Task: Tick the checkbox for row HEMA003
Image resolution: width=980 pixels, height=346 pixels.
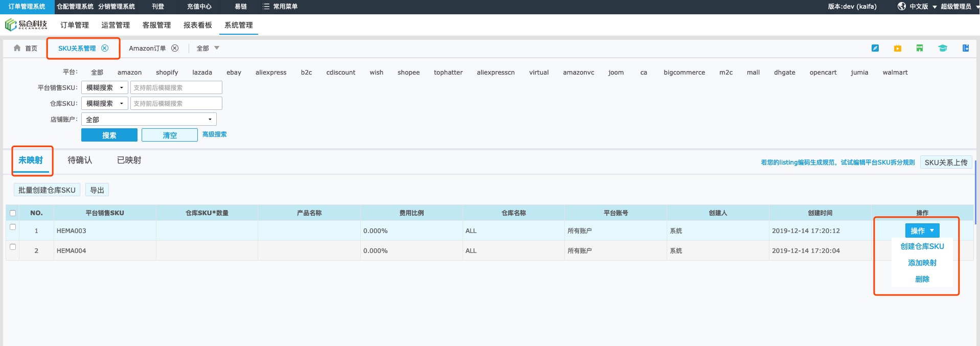Action: coord(13,227)
